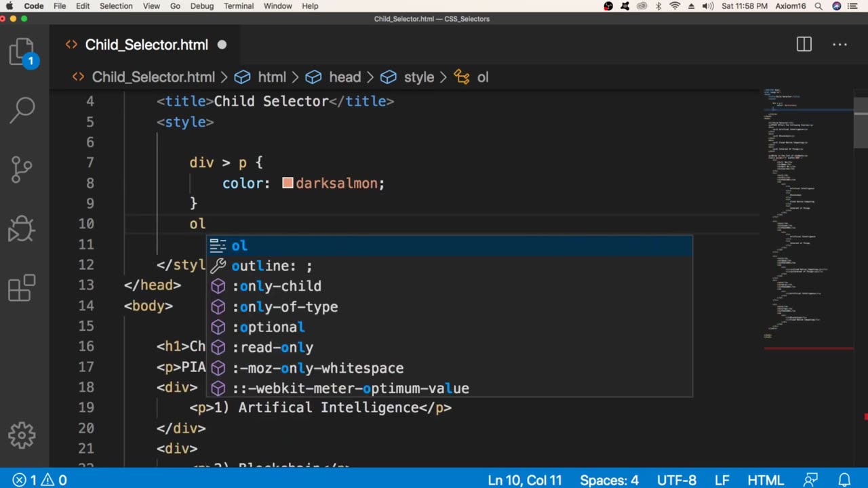The width and height of the screenshot is (868, 488).
Task: Open the editor More Actions menu
Action: (840, 45)
